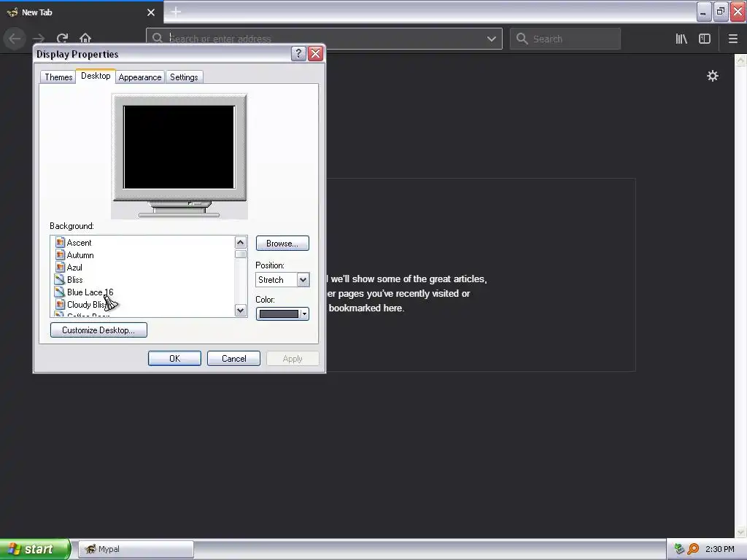Close the New Tab tab
This screenshot has height=560, width=747.
pyautogui.click(x=151, y=12)
